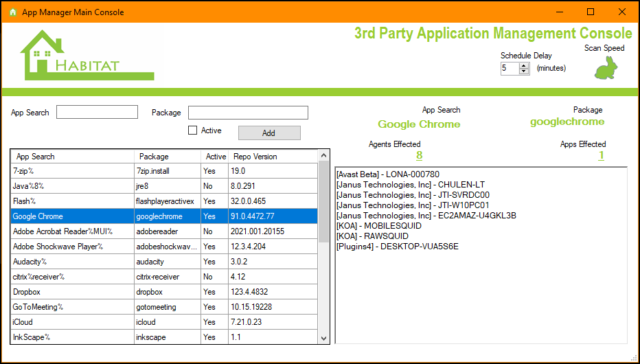Viewport: 640px width, 364px height.
Task: Open the Apps Effected 1 link
Action: click(601, 155)
